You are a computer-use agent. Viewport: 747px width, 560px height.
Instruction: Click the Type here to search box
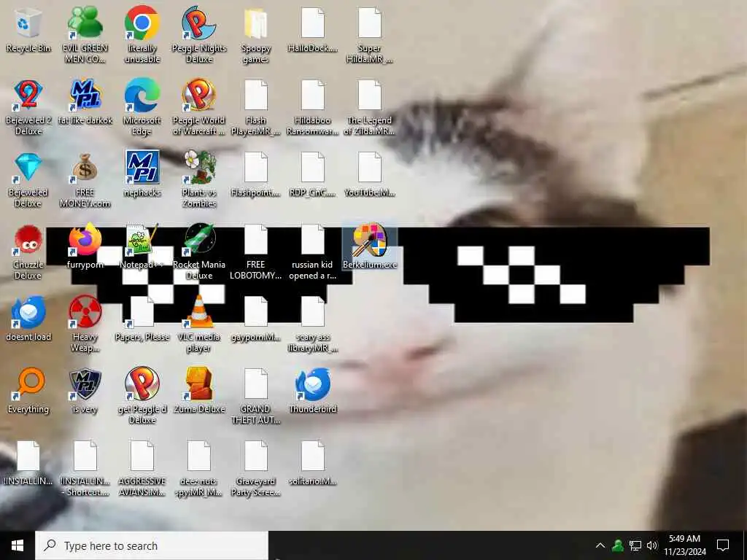point(152,545)
